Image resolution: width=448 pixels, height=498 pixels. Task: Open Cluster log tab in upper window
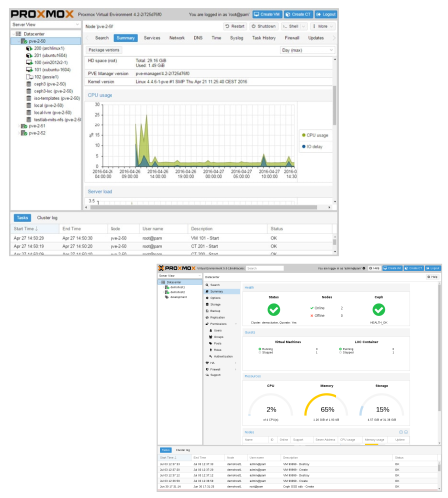click(47, 218)
